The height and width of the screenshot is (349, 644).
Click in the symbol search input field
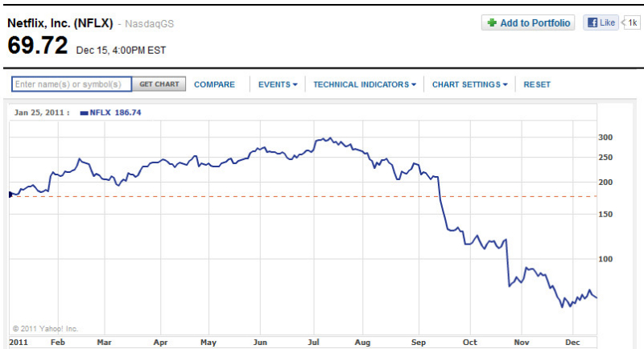72,84
